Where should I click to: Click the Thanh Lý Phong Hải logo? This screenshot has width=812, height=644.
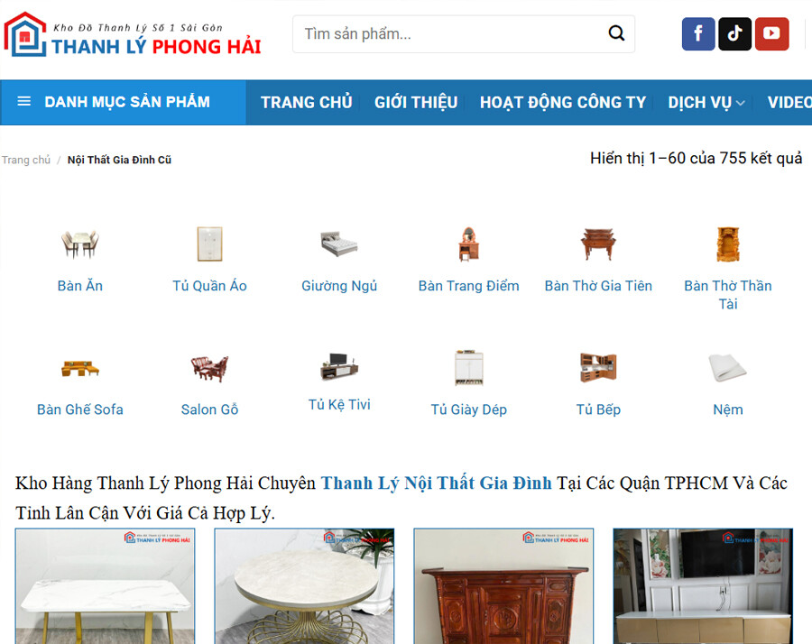coord(133,34)
